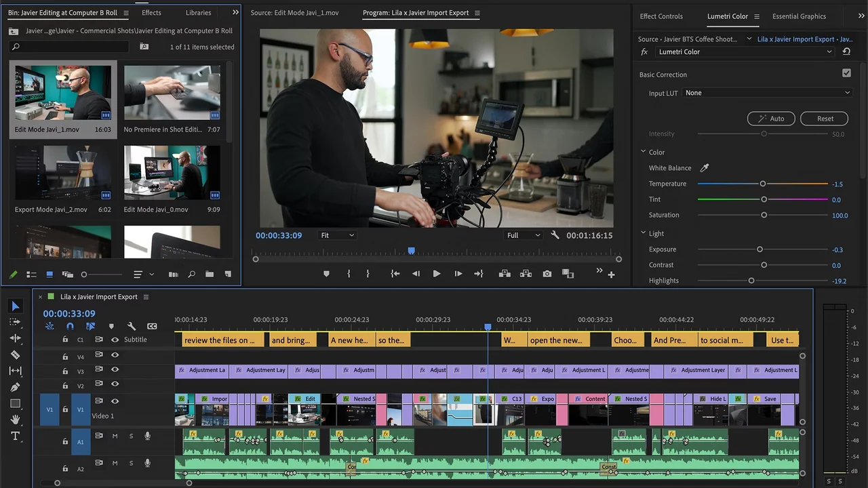Open timeline sequence panel menu
Viewport: 868px width, 488px height.
click(x=146, y=297)
